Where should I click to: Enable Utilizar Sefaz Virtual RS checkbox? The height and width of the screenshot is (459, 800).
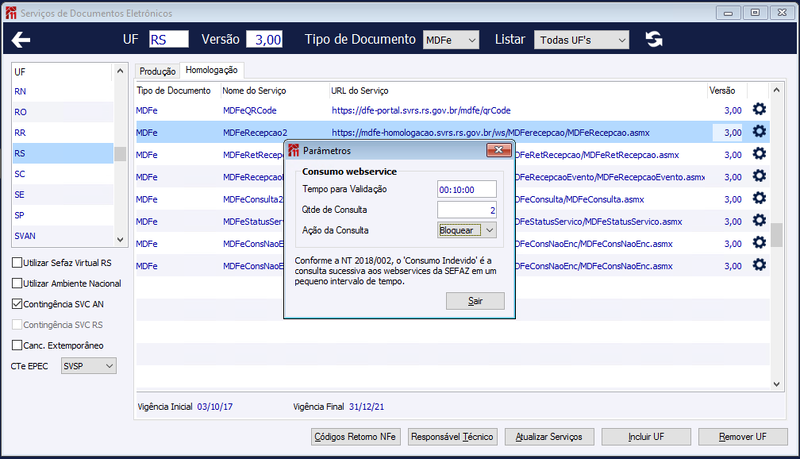click(17, 263)
